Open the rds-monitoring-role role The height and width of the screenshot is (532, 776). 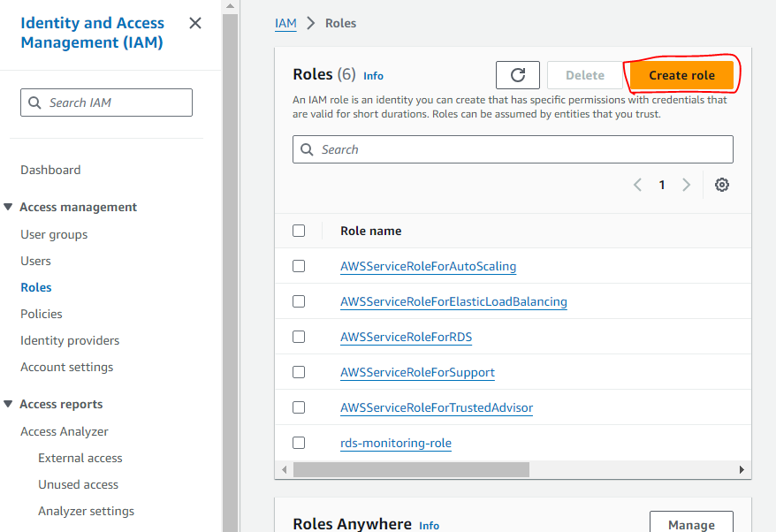pyautogui.click(x=396, y=443)
